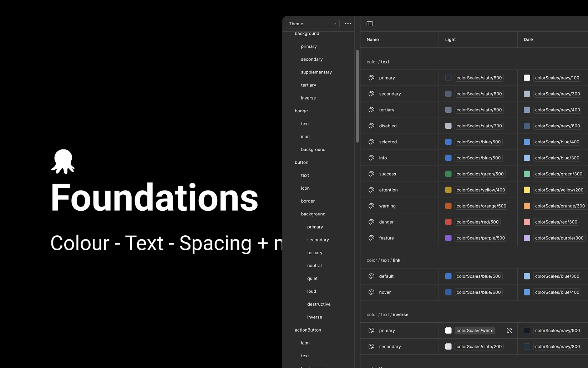Screen dimensions: 588x368
Task: Click the colorScales/white alias chip
Action: tap(475, 331)
